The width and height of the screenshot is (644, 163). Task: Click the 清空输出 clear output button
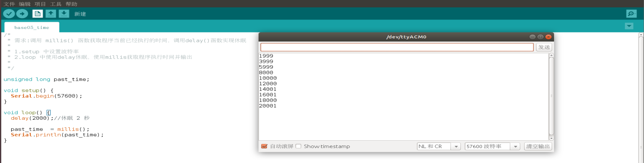[538, 147]
